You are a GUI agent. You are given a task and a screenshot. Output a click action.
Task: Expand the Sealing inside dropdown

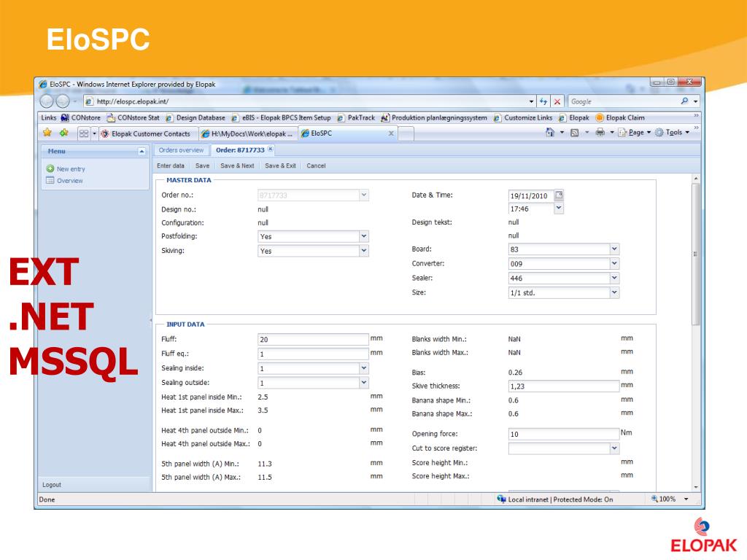[x=364, y=368]
